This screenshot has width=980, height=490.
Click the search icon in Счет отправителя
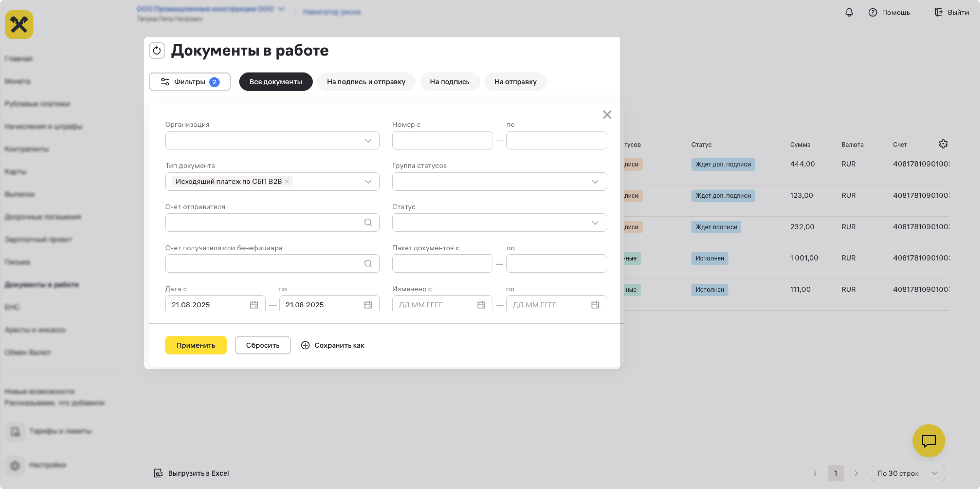[x=368, y=222]
